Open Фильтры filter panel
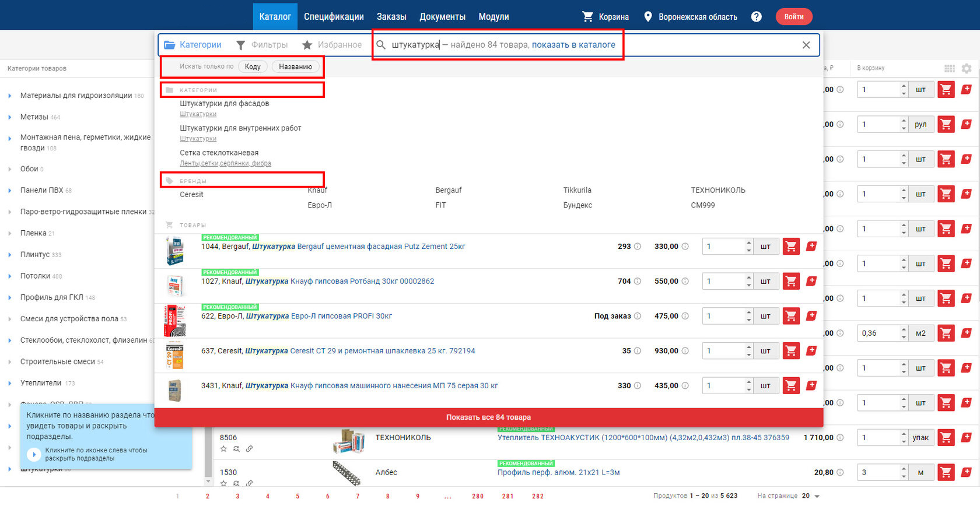The width and height of the screenshot is (980, 506). click(261, 45)
